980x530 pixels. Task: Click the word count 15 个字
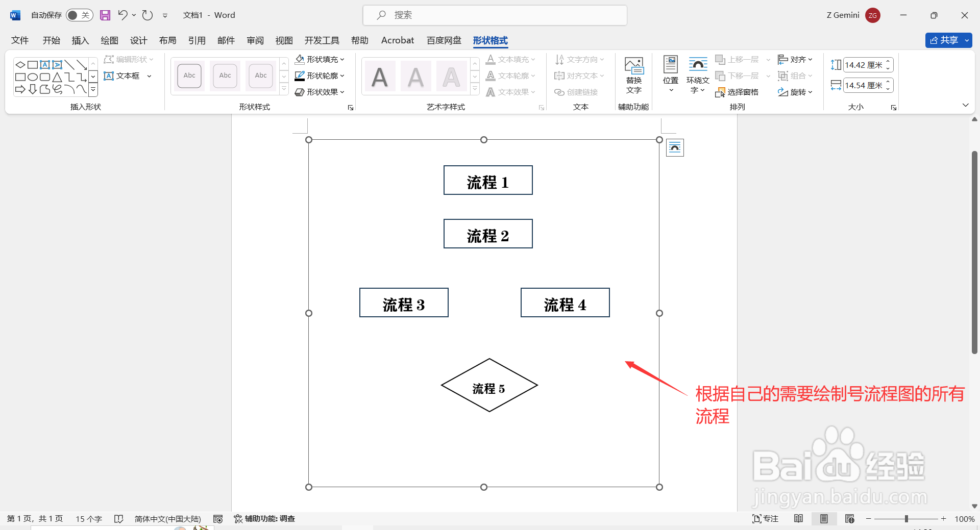pyautogui.click(x=89, y=519)
